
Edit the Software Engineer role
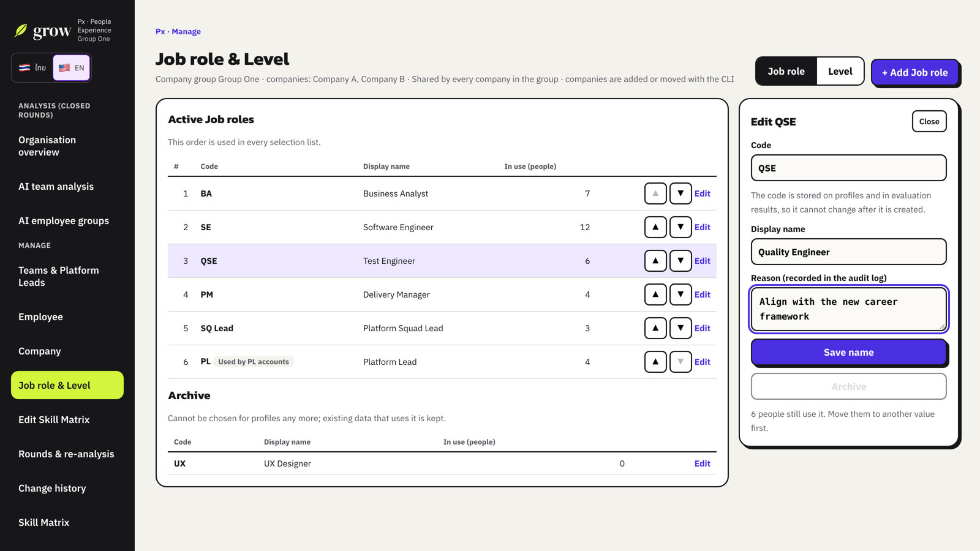pos(703,227)
